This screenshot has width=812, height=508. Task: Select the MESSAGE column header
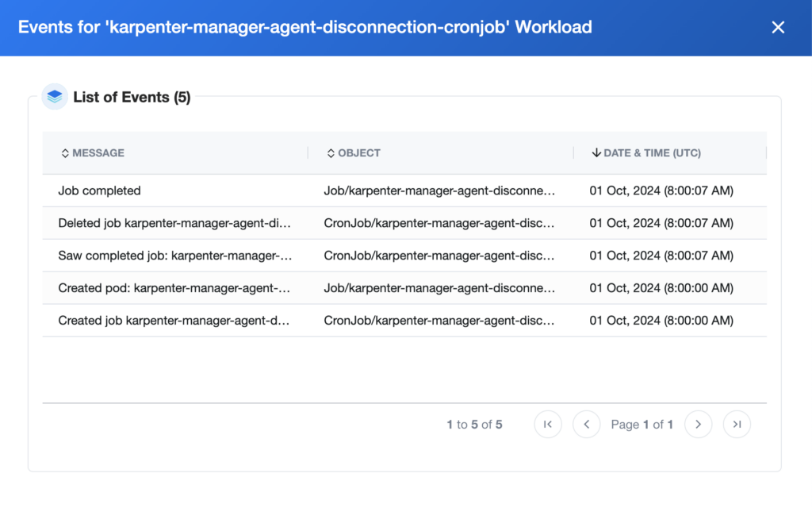(98, 152)
